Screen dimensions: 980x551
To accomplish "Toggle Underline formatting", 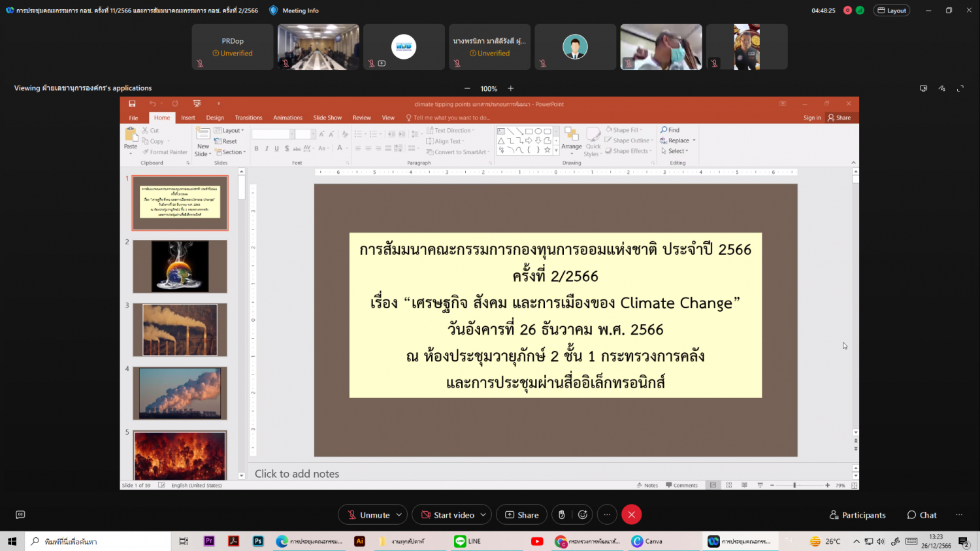I will point(276,148).
